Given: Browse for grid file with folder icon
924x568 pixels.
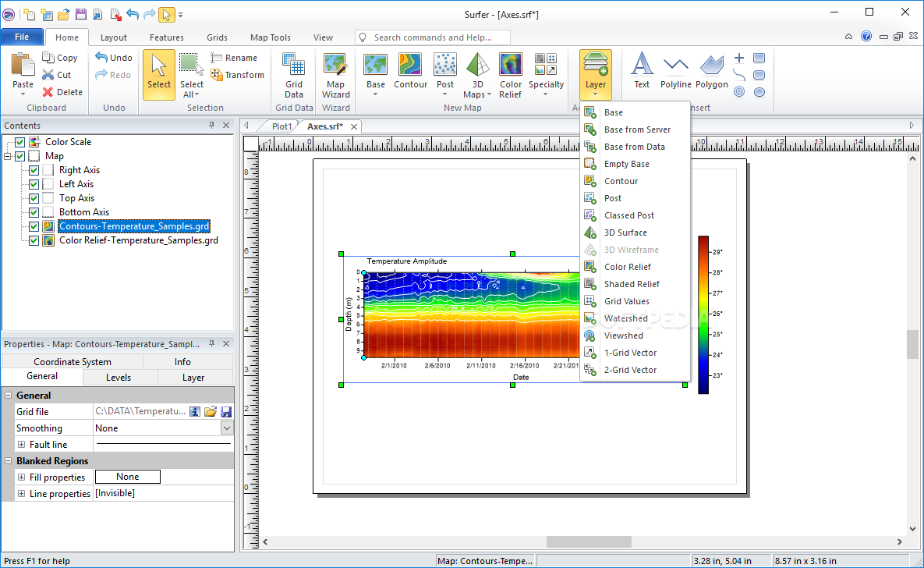Looking at the screenshot, I should point(211,412).
